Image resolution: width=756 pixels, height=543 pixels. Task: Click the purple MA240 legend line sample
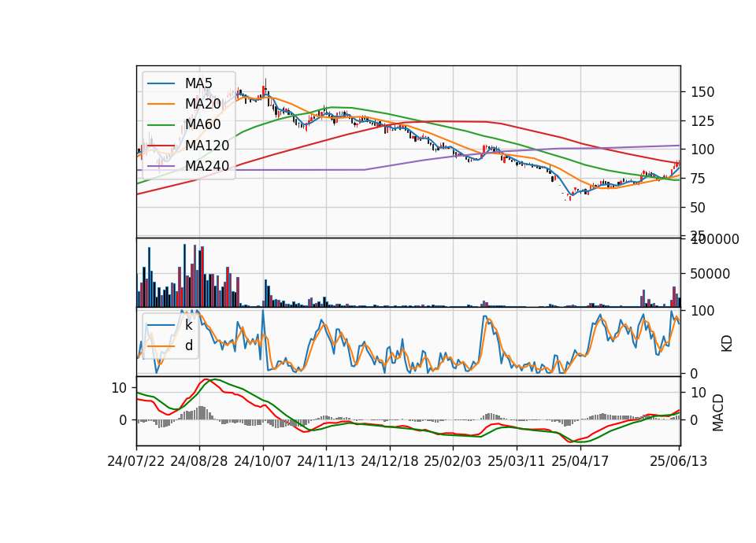coord(161,166)
